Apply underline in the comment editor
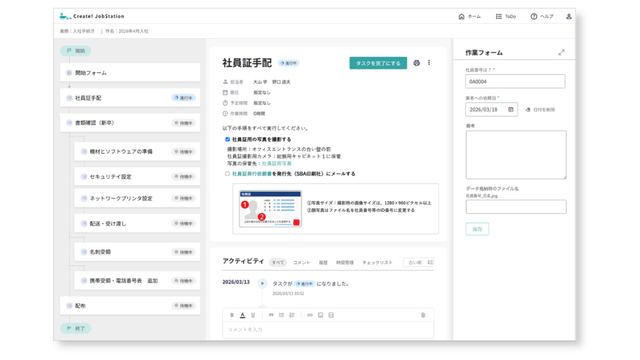The image size is (640, 360). coord(253,315)
